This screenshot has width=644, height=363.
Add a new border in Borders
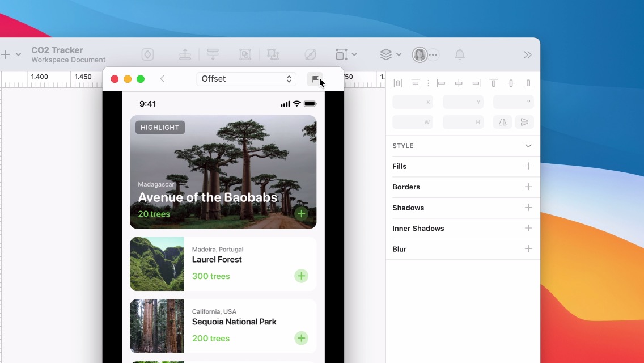point(528,187)
